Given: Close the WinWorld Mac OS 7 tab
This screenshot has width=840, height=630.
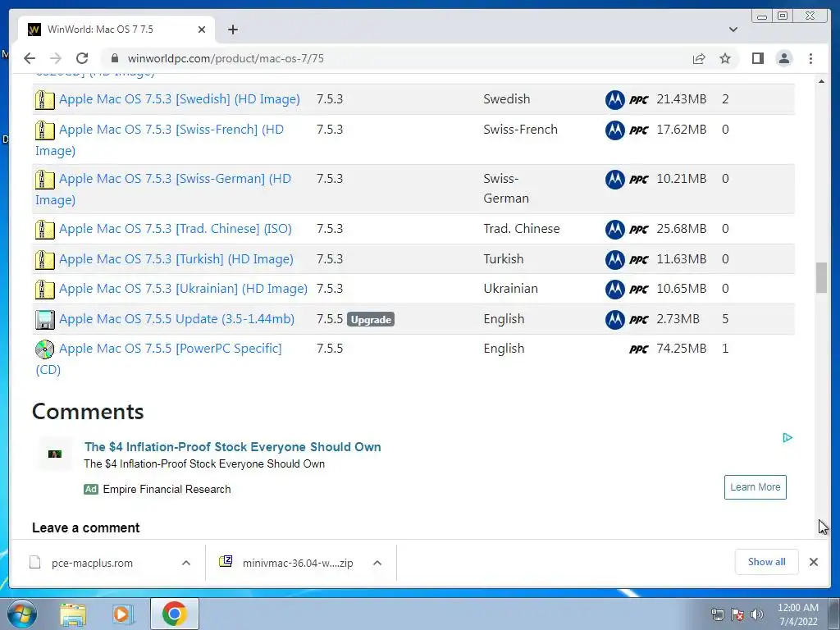Looking at the screenshot, I should point(202,30).
